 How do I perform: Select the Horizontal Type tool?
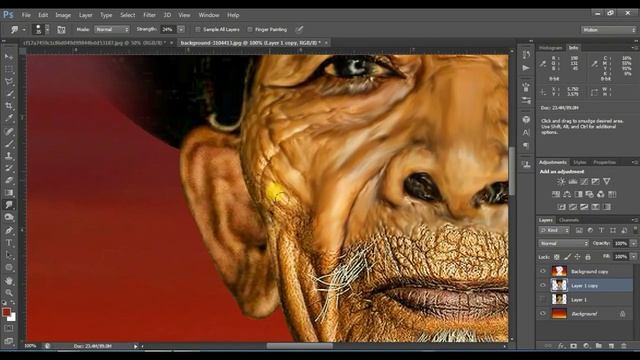(9, 243)
